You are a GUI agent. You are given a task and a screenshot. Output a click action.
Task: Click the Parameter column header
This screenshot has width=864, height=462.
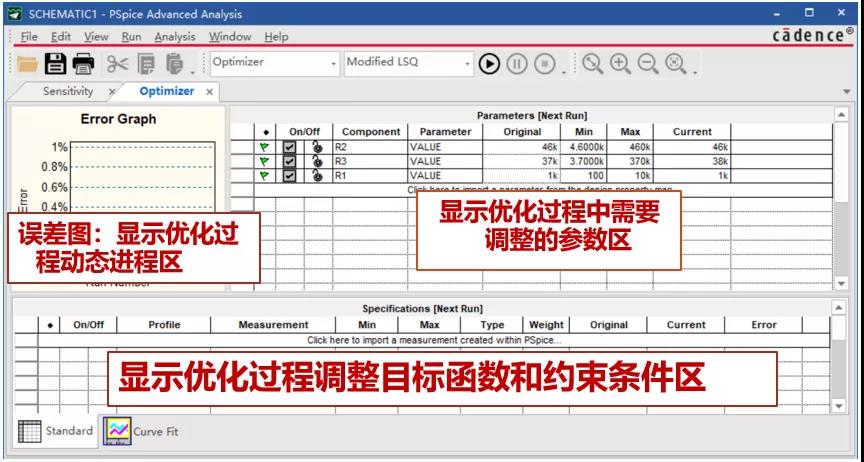(x=445, y=132)
